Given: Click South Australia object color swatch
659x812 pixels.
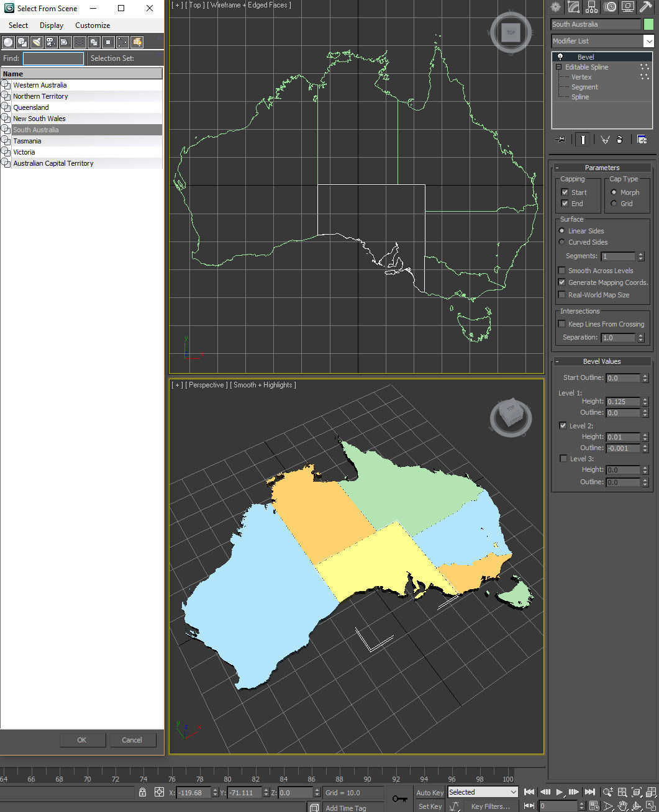Looking at the screenshot, I should (x=649, y=24).
